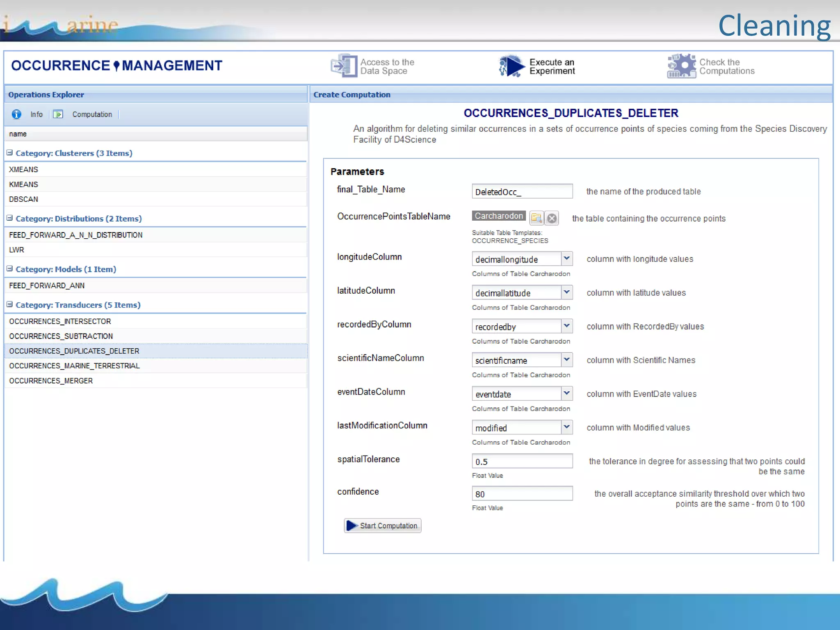The image size is (840, 630).
Task: Collapse the Transducers category
Action: point(9,304)
